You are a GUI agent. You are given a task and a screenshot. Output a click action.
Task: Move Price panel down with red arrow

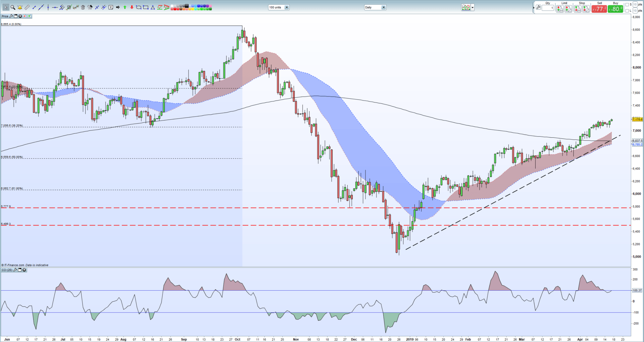25,16
